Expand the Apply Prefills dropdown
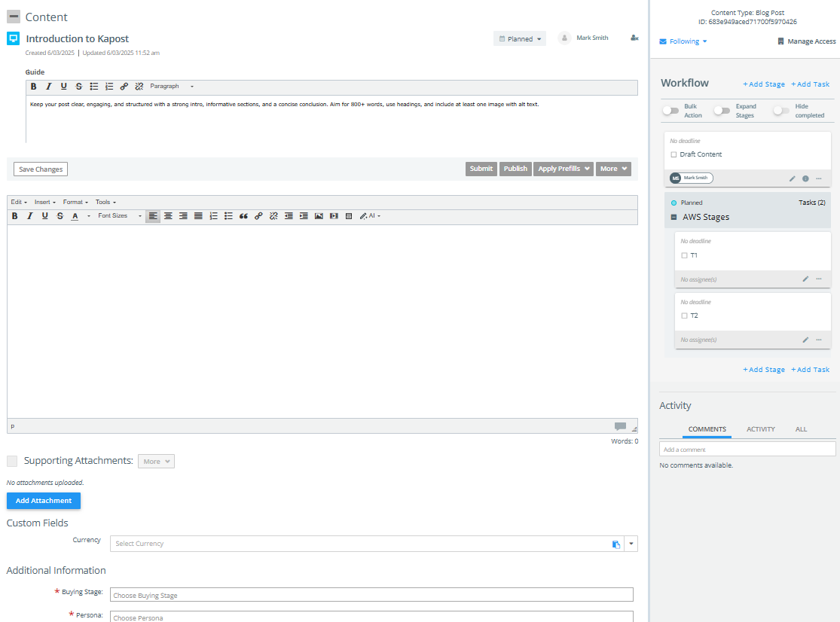Viewport: 840px width, 622px height. pyautogui.click(x=563, y=169)
